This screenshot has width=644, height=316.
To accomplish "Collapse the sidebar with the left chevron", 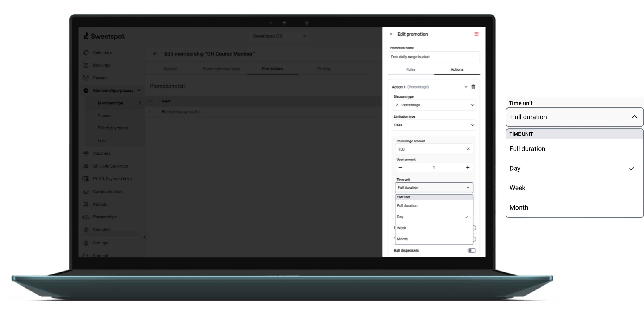I will pyautogui.click(x=145, y=237).
